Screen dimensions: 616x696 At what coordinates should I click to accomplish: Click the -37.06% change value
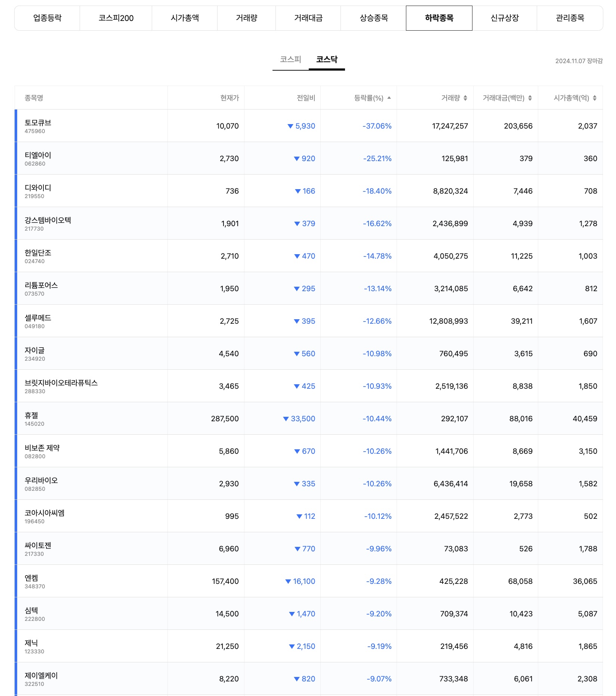click(x=377, y=126)
